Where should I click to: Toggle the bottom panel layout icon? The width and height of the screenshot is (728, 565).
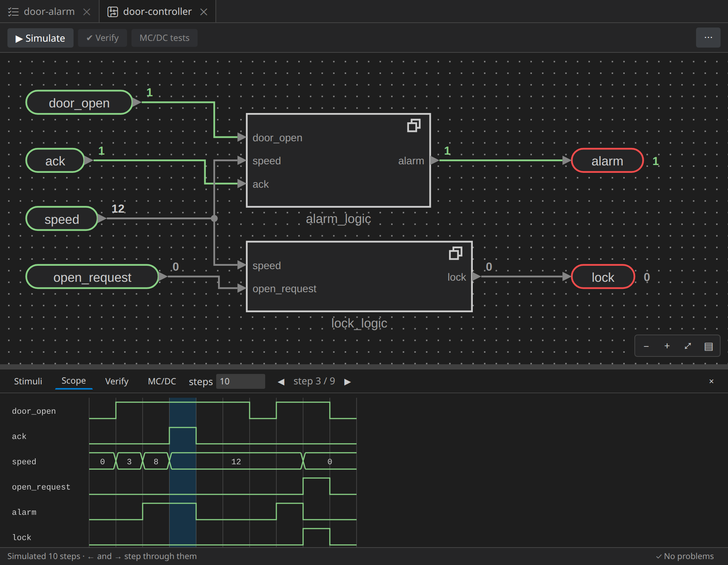click(709, 346)
